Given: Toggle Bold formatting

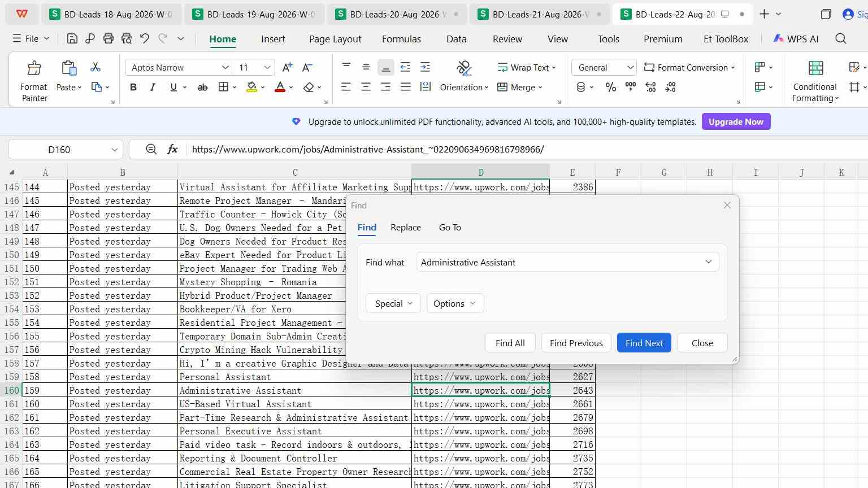Looking at the screenshot, I should (x=133, y=87).
